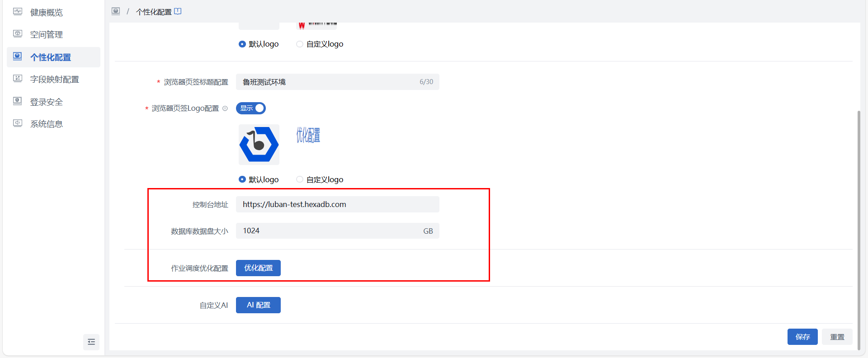This screenshot has width=868, height=358.
Task: Click the 字段映射配置 sidebar icon
Action: click(x=18, y=79)
